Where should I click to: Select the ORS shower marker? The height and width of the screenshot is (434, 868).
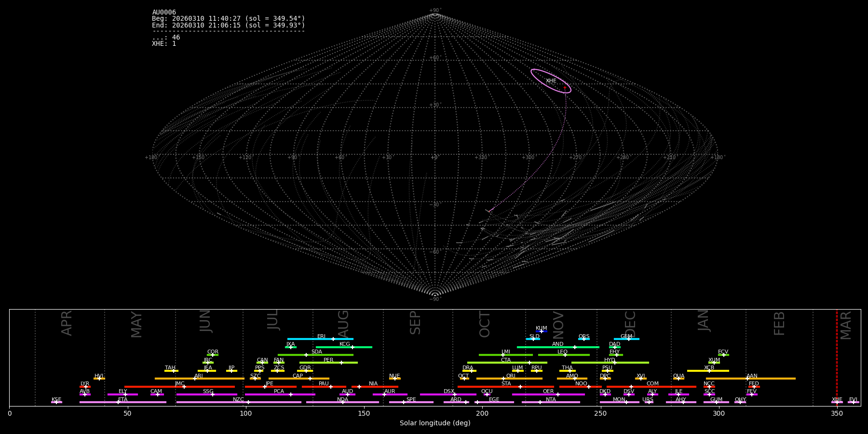click(584, 339)
